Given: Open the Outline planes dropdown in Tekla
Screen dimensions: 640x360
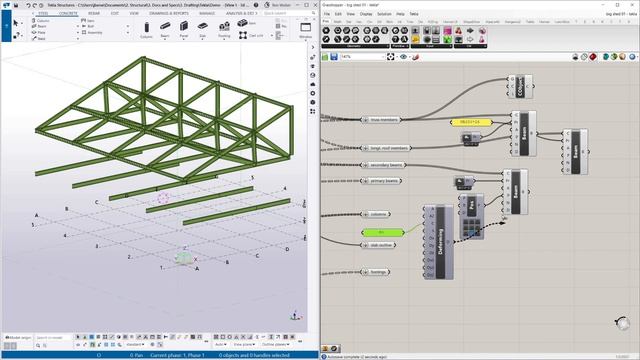Looking at the screenshot, I should coord(276,345).
